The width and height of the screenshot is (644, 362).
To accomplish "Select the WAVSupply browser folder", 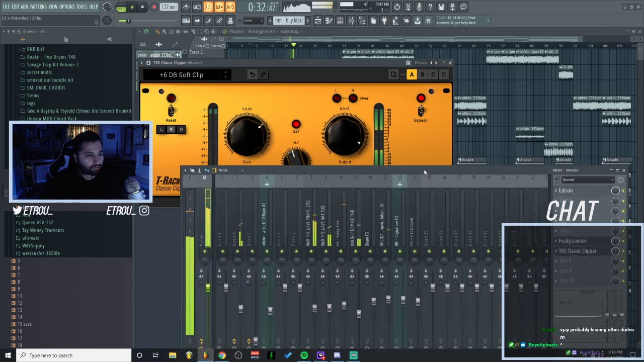I will coord(33,246).
